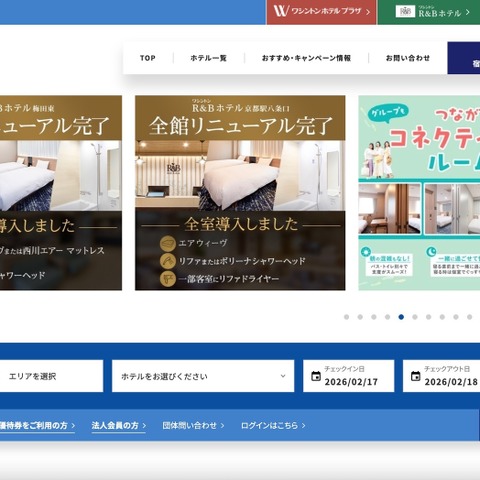Open the R&B京都駅八条口 renewal banner
This screenshot has height=480, width=480.
point(240,193)
